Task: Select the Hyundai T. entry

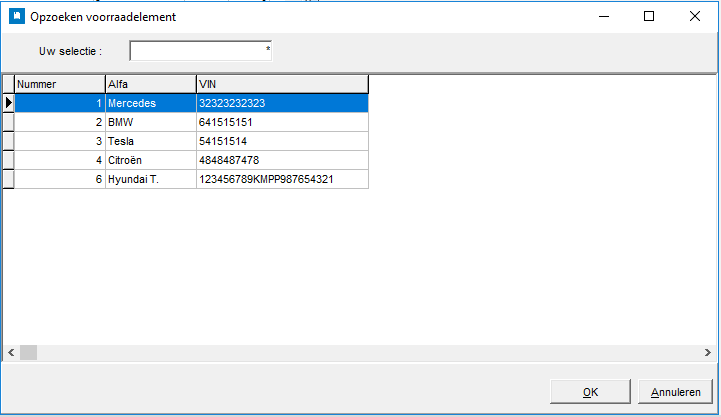Action: [150, 179]
